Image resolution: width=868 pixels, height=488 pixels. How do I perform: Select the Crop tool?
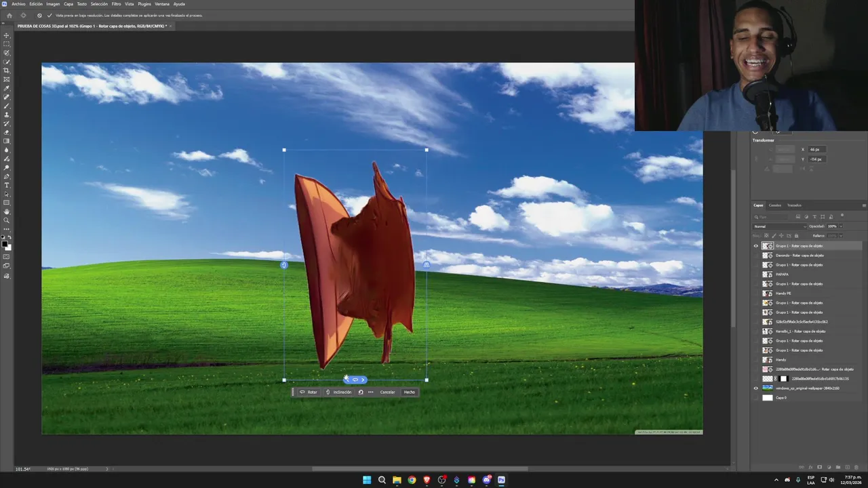(x=7, y=70)
